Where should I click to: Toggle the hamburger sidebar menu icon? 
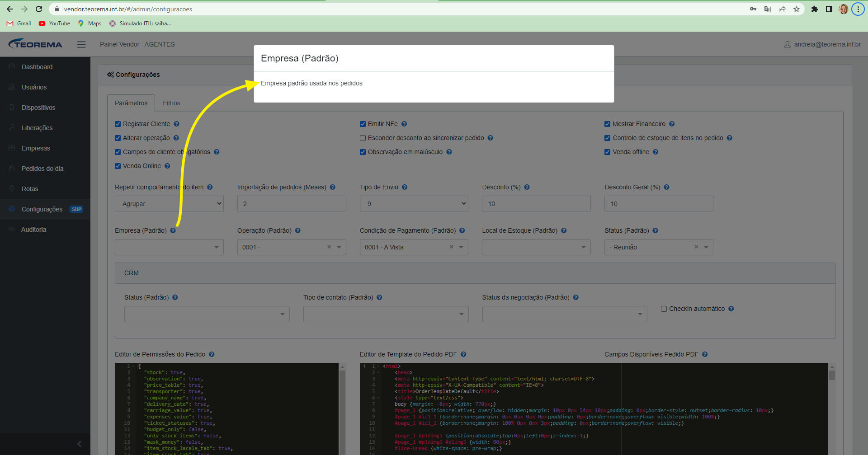click(81, 44)
